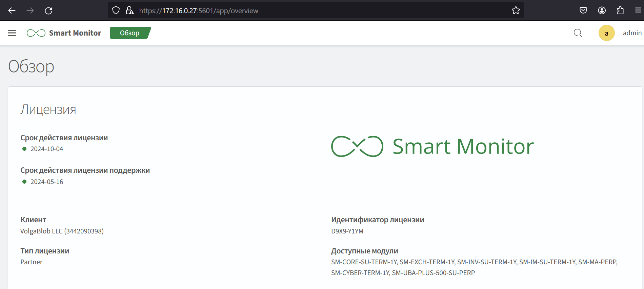Click the Smart Monitor header title text

75,33
